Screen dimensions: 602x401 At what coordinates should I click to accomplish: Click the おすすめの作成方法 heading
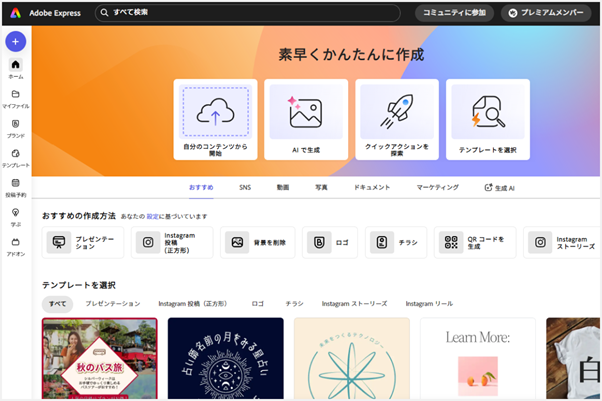[79, 216]
